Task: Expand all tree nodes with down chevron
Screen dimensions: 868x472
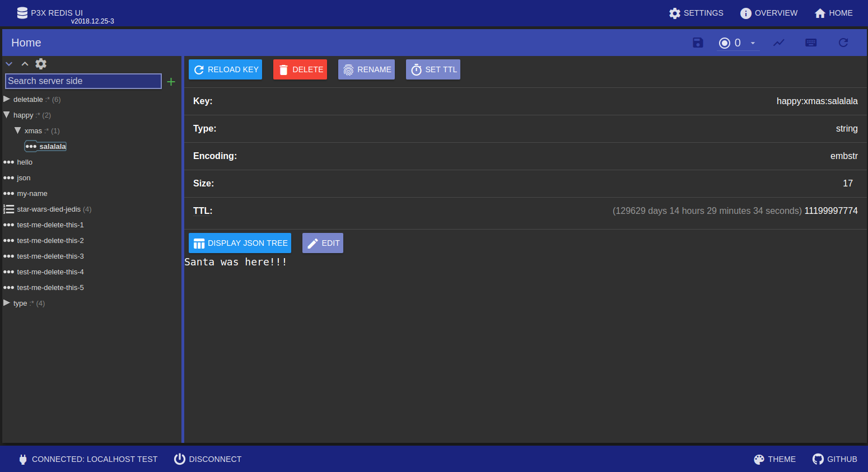Action: 9,64
